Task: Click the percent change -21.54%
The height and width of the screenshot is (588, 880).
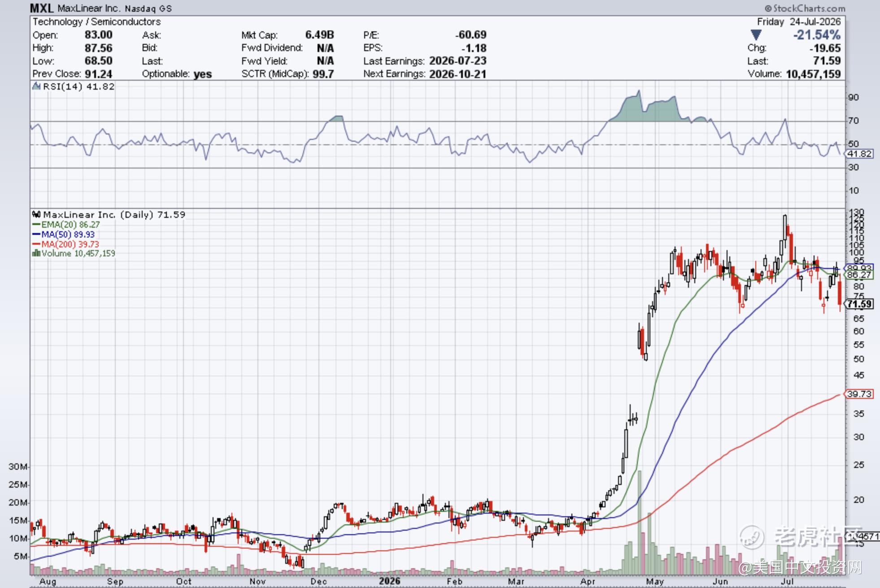Action: point(817,35)
